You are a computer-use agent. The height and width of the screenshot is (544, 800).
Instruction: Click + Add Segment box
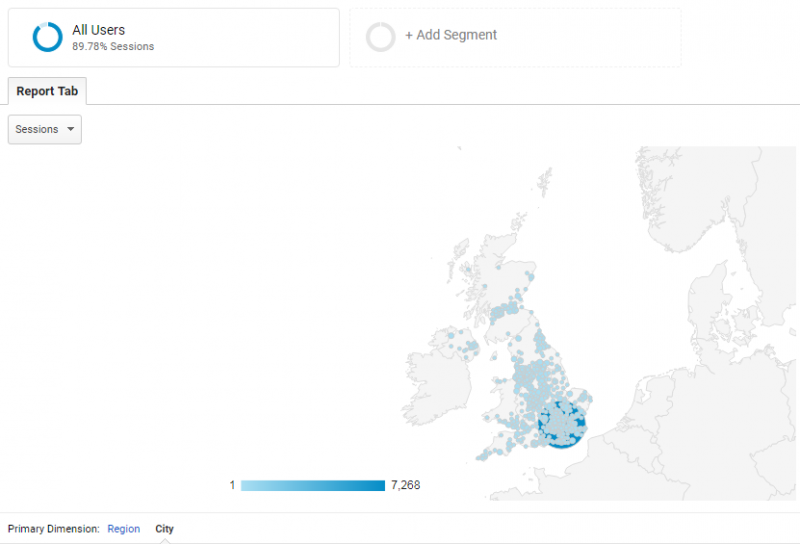[x=515, y=37]
